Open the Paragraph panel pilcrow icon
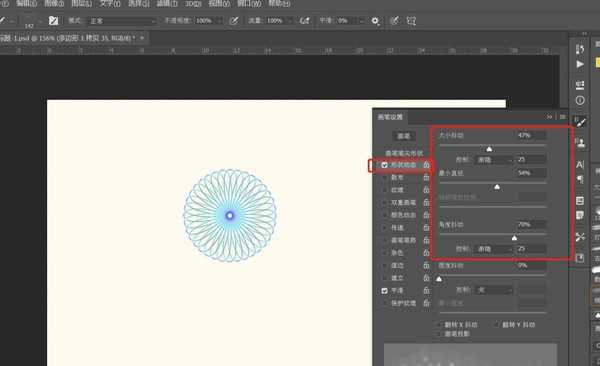Viewport: 600px width, 366px height. 580,179
